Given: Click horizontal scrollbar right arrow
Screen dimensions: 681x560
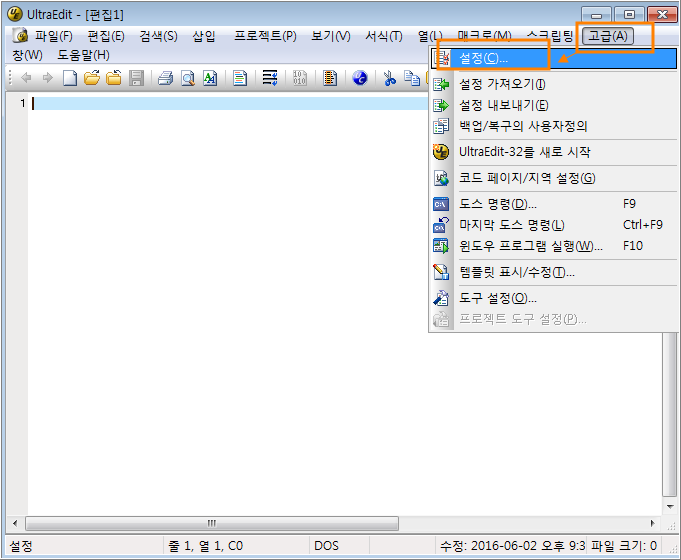Looking at the screenshot, I should coord(652,523).
